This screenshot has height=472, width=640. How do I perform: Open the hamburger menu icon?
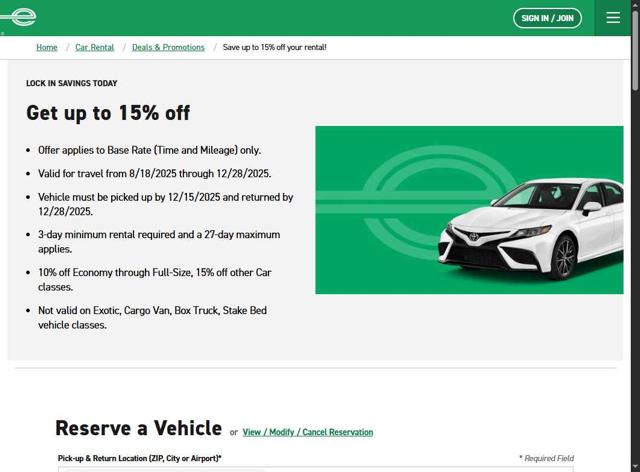click(x=613, y=18)
